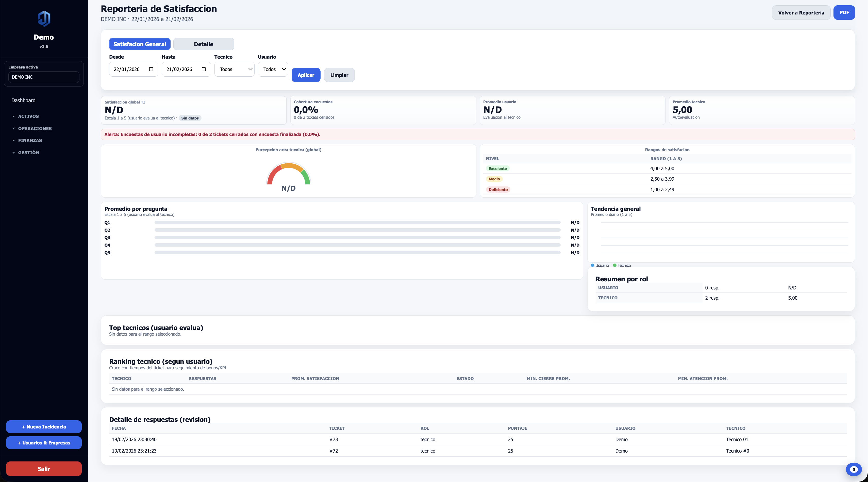Open the Tecnico filter dropdown
Screen dimensions: 868x482
235,69
